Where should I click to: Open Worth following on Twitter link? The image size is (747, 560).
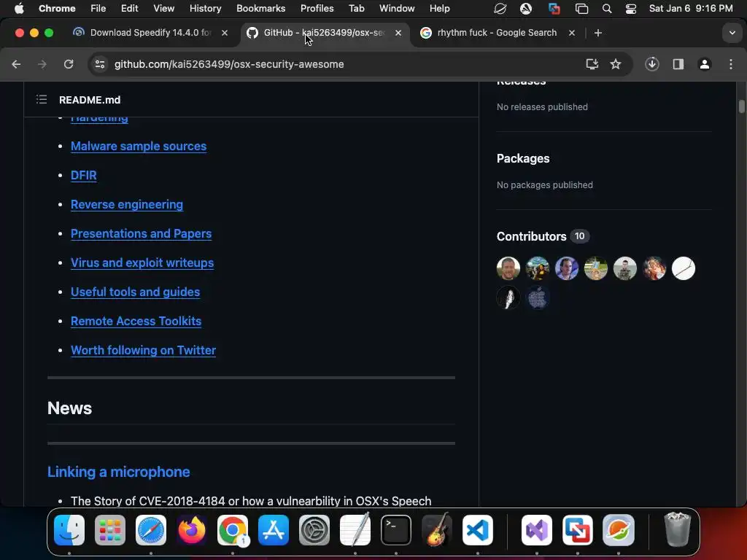click(x=144, y=350)
